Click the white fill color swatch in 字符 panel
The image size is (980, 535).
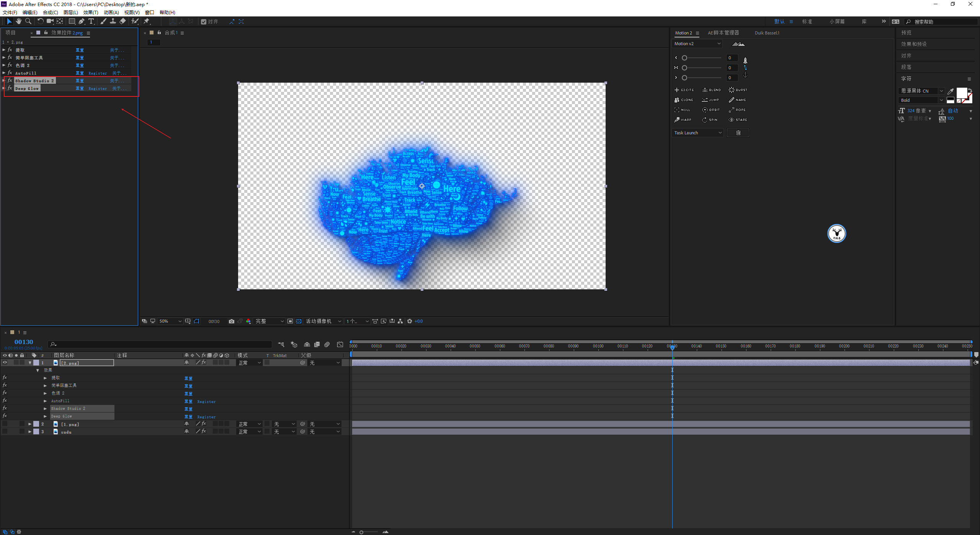coord(962,93)
